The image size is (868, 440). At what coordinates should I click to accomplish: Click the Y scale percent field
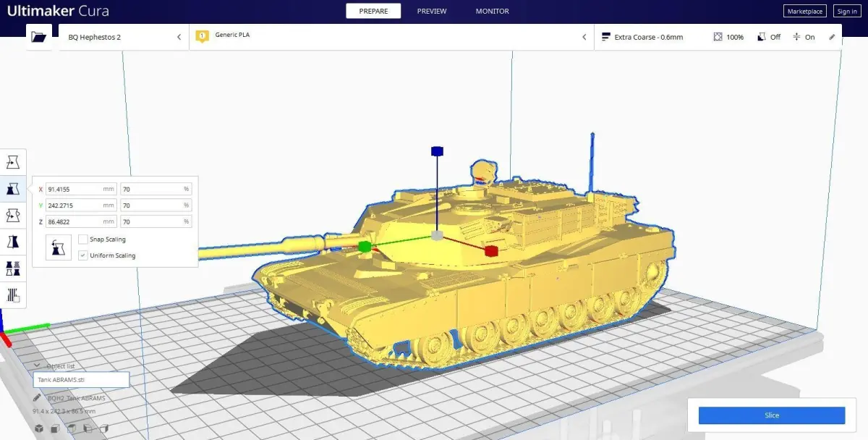(156, 206)
